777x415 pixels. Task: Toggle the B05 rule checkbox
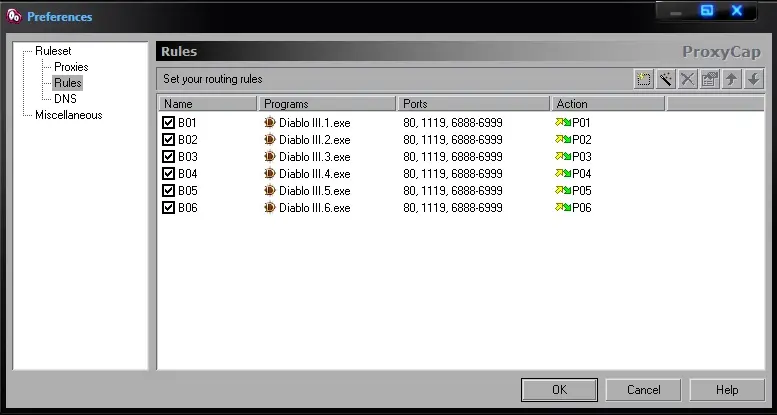[168, 190]
